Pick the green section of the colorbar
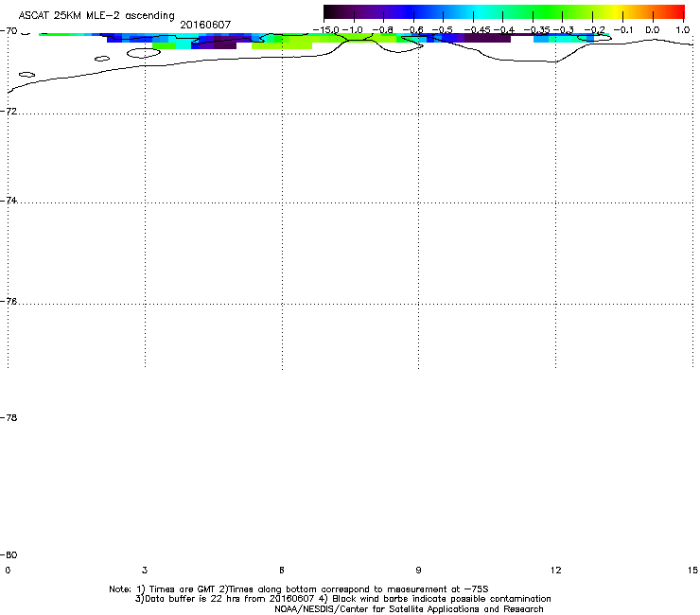 (x=547, y=12)
